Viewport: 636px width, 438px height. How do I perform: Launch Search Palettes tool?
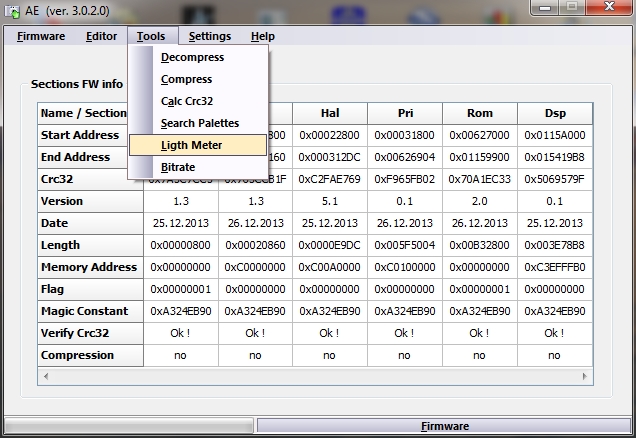pyautogui.click(x=199, y=124)
